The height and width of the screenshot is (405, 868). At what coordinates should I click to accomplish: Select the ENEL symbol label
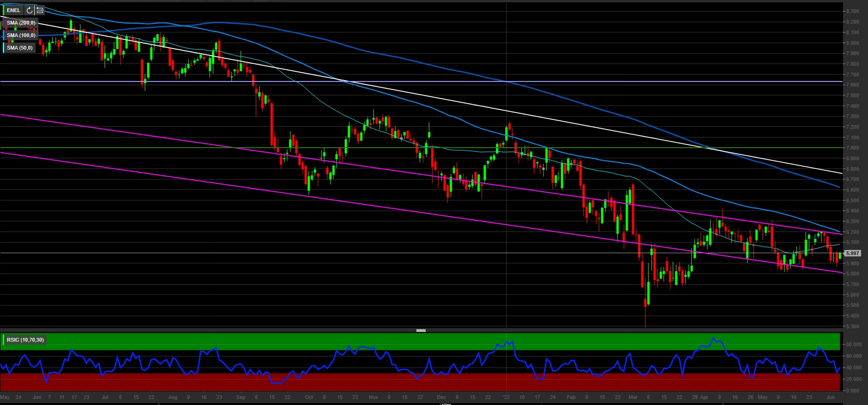(x=14, y=10)
